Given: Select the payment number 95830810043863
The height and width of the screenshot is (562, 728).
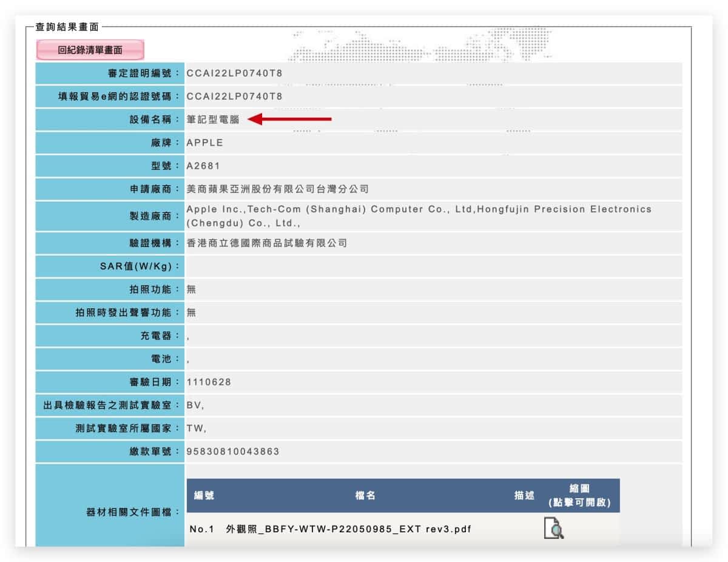Looking at the screenshot, I should (233, 452).
